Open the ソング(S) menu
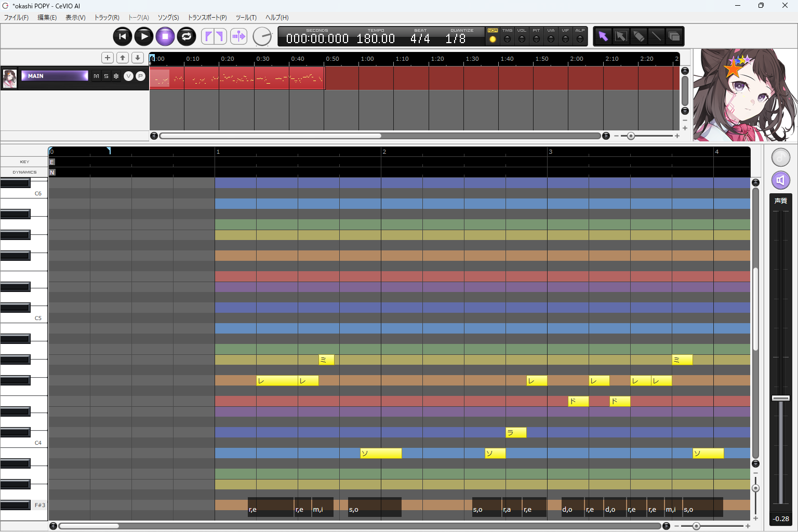The width and height of the screenshot is (798, 532). pyautogui.click(x=168, y=18)
